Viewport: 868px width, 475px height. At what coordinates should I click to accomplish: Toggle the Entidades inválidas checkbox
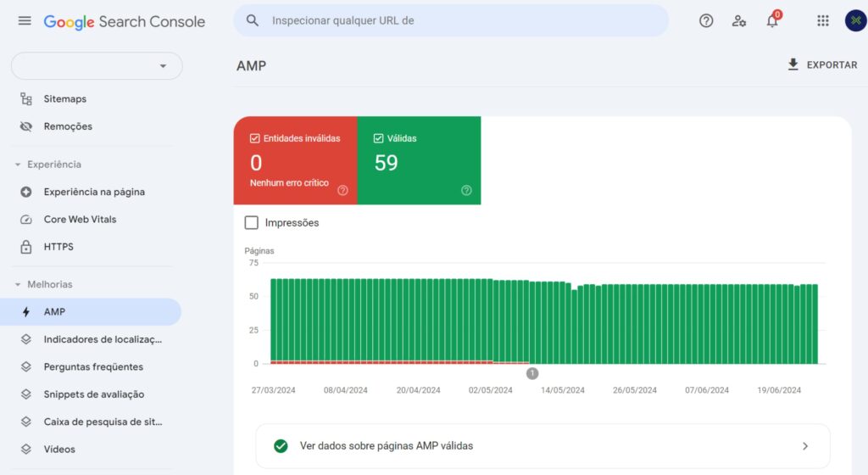click(x=254, y=138)
